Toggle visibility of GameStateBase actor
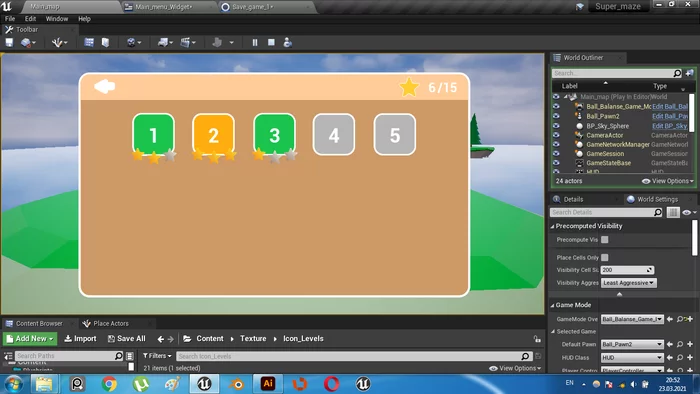The height and width of the screenshot is (394, 700). pos(556,163)
